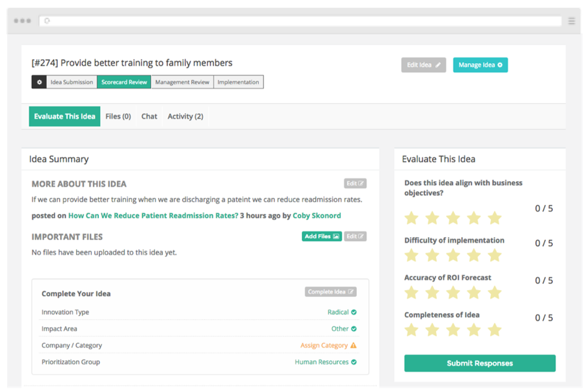Click the 'No files have been uploaded' text
Image resolution: width=588 pixels, height=392 pixels.
[x=104, y=253]
